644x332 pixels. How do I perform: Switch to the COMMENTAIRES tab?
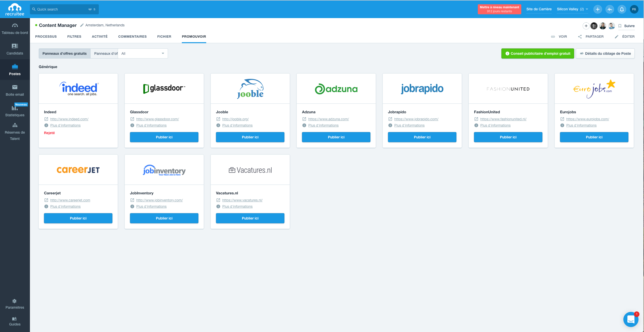pos(132,36)
